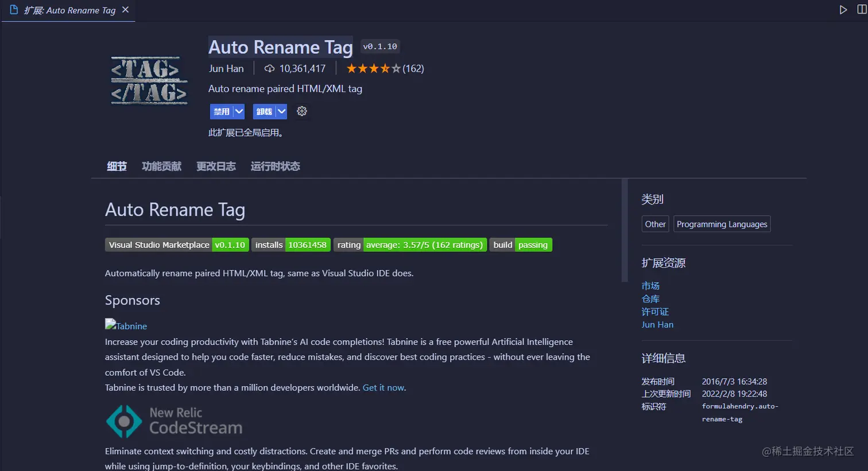
Task: Click the readme vertical scrollbar
Action: point(625,230)
